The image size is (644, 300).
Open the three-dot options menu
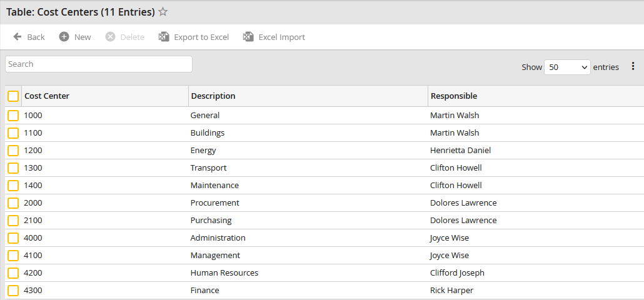point(633,66)
